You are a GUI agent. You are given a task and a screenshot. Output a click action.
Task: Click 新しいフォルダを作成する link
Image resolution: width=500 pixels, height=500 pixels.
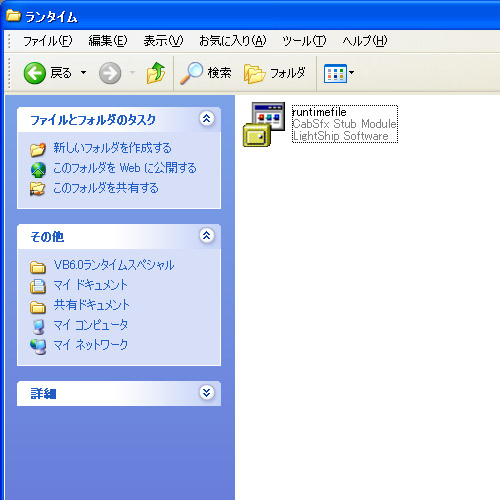coord(112,148)
